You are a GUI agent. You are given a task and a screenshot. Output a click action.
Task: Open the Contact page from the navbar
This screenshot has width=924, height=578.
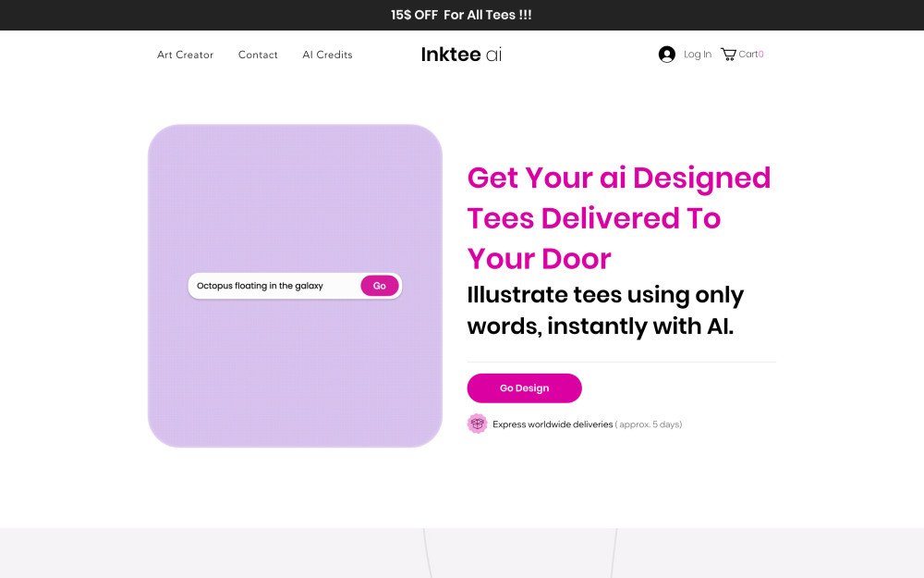point(258,55)
